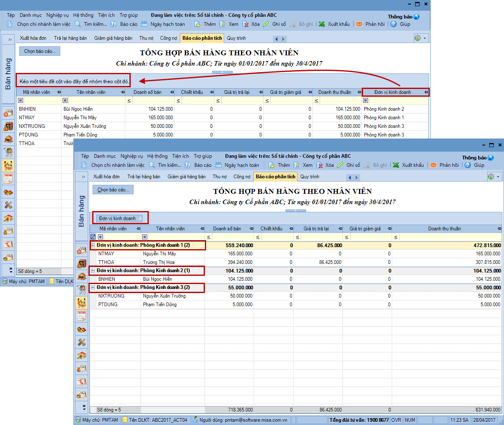Image resolution: width=504 pixels, height=425 pixels.
Task: Click the Xuất khẩu Excel icon in front window
Action: [x=396, y=165]
